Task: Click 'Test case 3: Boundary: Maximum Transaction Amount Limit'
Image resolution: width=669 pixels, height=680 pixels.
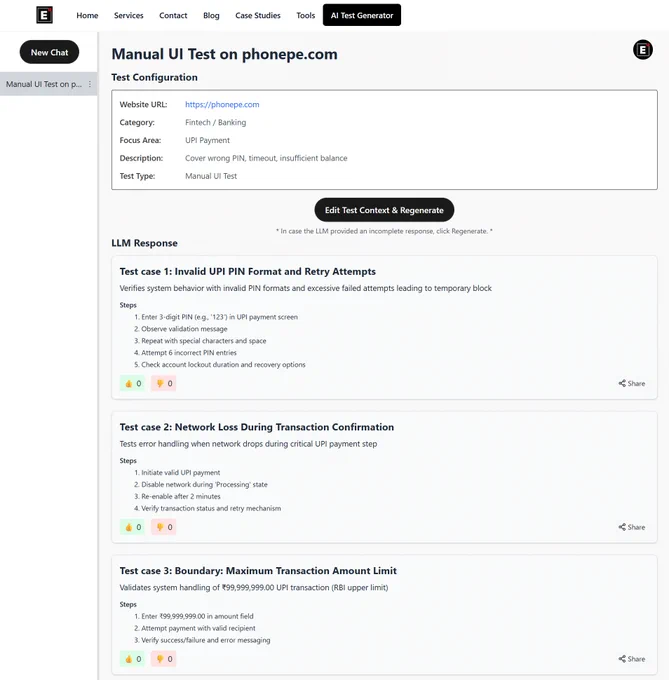Action: pyautogui.click(x=258, y=571)
